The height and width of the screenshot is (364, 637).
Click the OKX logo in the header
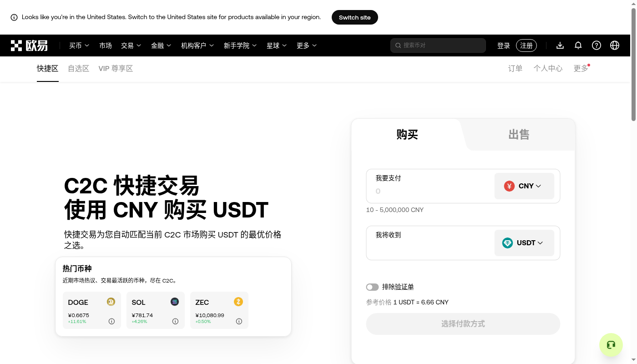pos(29,45)
